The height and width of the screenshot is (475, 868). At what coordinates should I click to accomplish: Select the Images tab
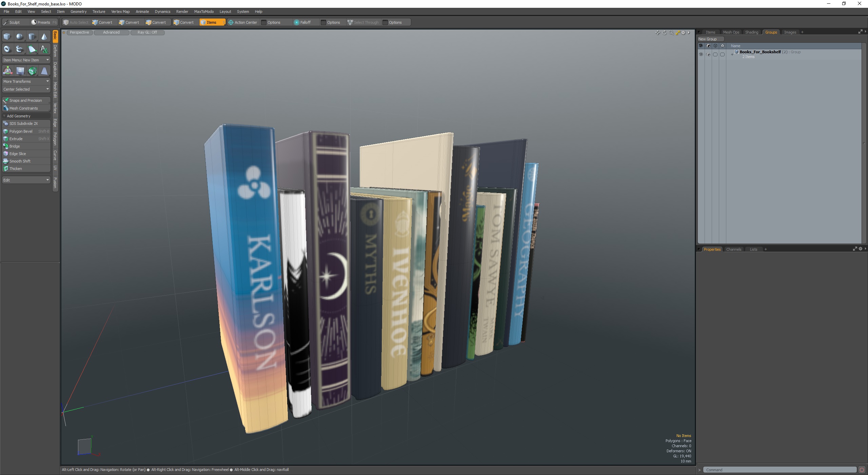tap(790, 32)
